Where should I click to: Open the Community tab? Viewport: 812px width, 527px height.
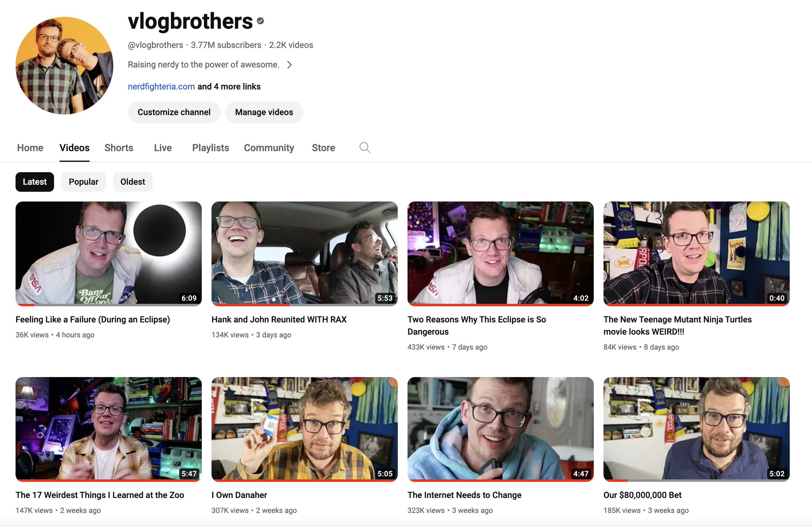point(269,148)
